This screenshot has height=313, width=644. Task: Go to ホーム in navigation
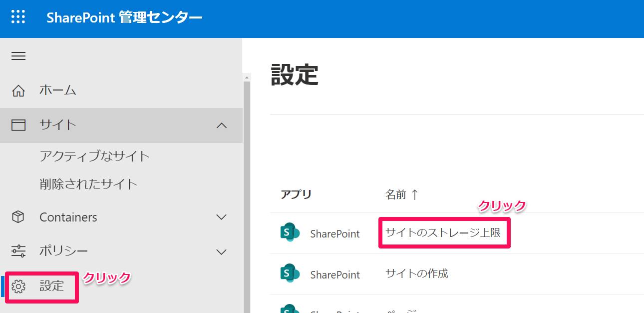click(x=58, y=90)
